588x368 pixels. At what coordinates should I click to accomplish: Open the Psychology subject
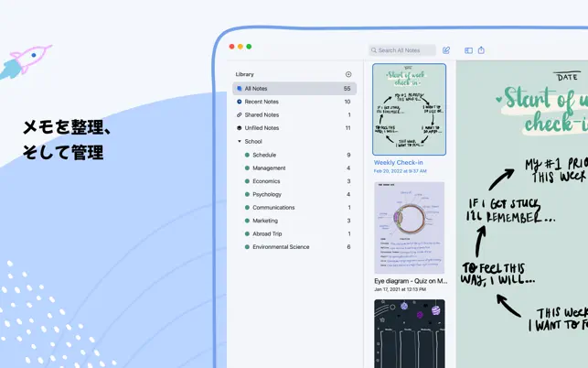[294, 194]
